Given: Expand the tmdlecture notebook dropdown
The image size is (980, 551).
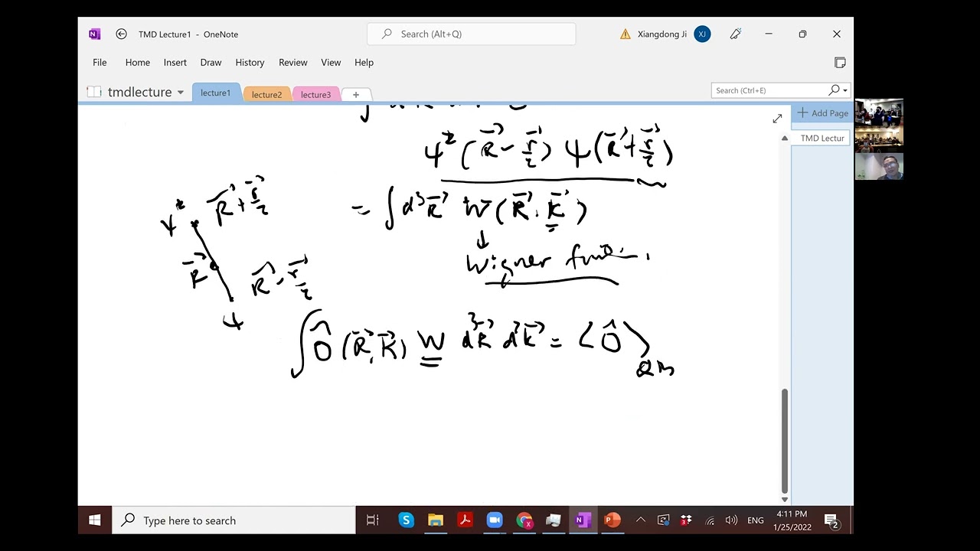Looking at the screenshot, I should 181,92.
